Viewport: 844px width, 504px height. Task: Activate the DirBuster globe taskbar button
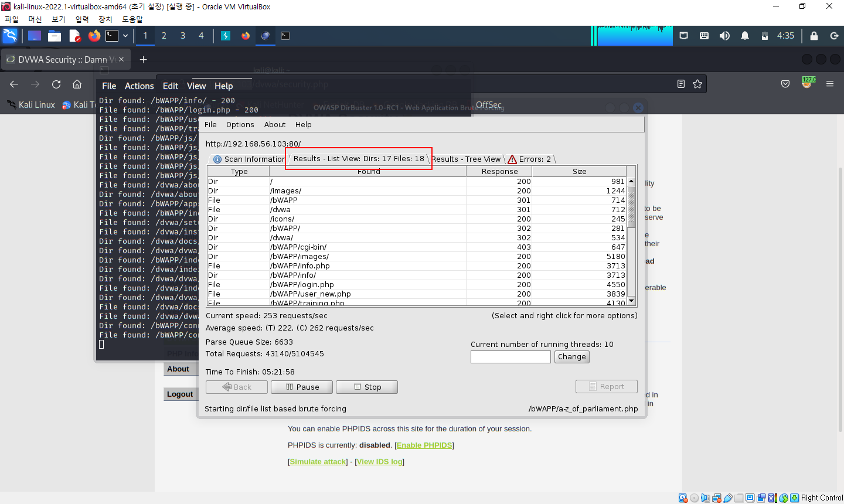click(x=266, y=36)
